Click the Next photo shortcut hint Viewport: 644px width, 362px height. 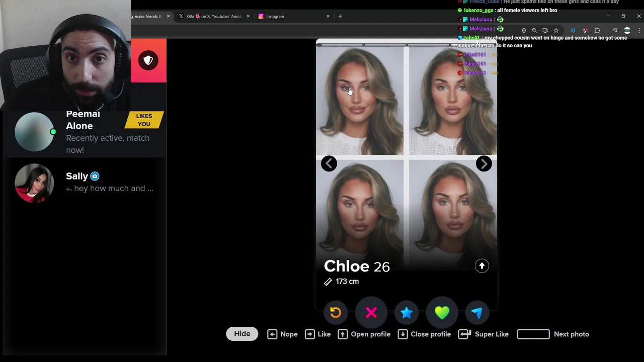point(553,334)
